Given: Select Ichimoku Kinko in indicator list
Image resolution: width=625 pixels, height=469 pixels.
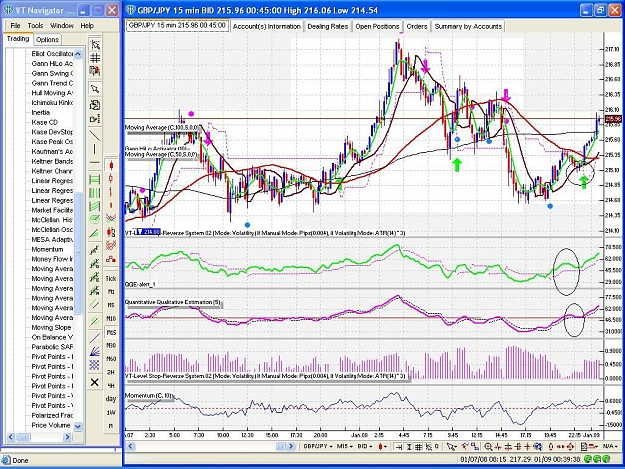Looking at the screenshot, I should pos(52,103).
